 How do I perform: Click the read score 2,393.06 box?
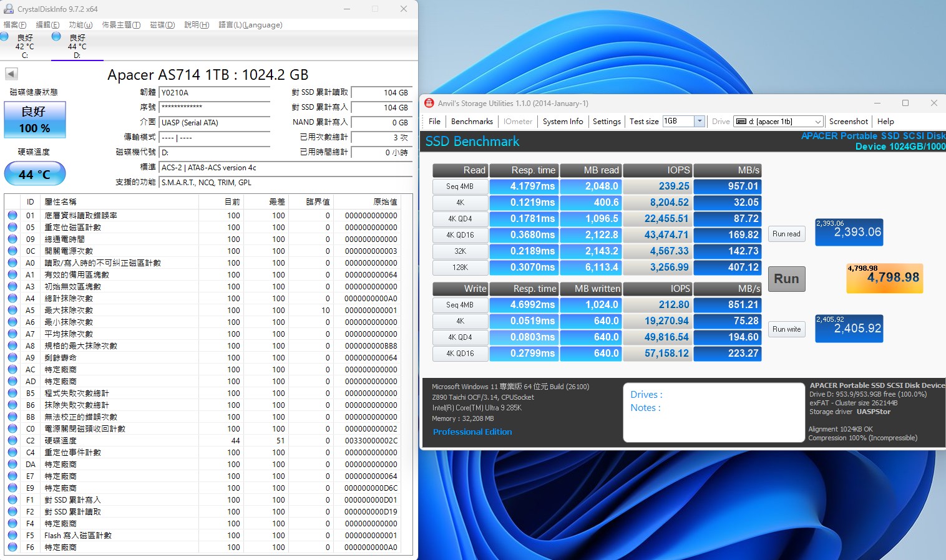(x=849, y=232)
